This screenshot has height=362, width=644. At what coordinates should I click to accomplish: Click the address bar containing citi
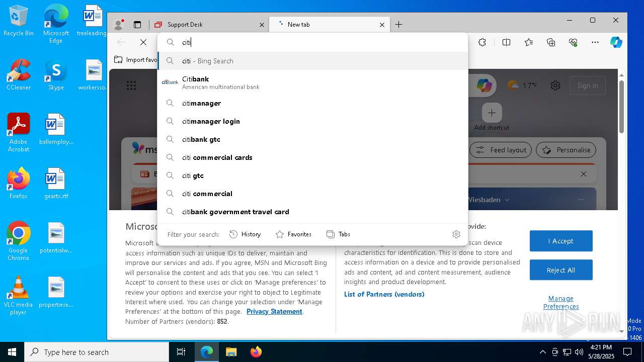click(312, 42)
